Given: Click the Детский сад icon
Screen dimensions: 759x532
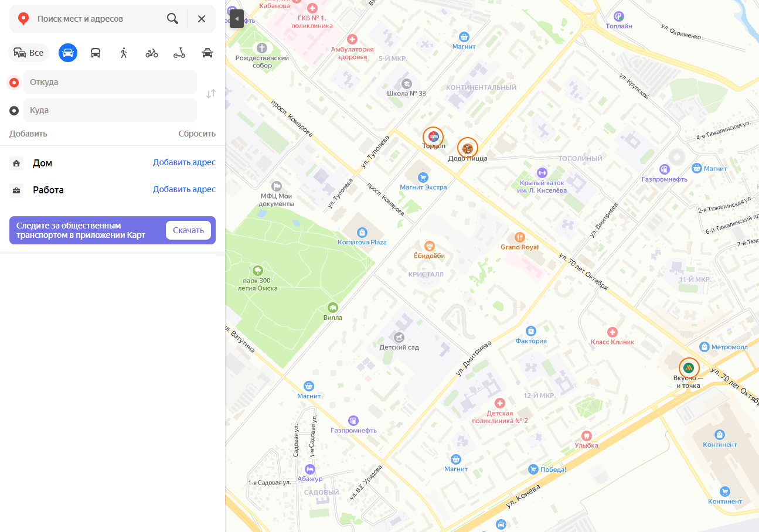Looking at the screenshot, I should coord(399,337).
